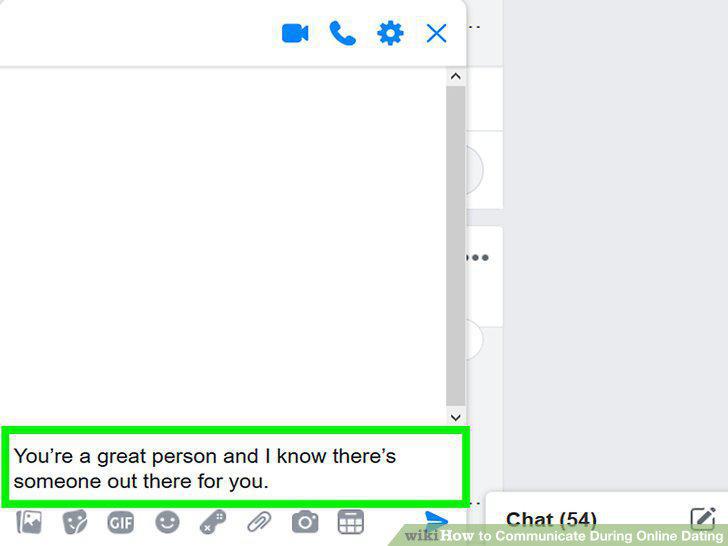Click scrollbar up arrow in conversation
Viewport: 728px width, 546px height.
point(455,77)
